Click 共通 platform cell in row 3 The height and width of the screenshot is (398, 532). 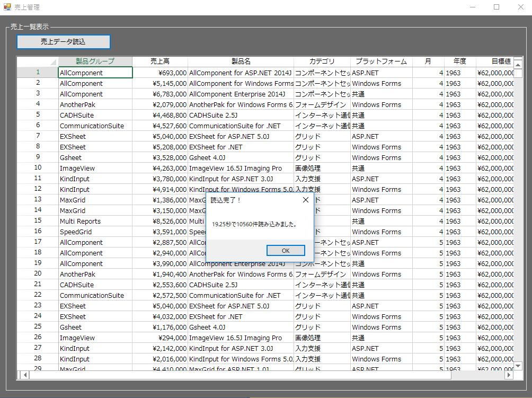tap(382, 94)
